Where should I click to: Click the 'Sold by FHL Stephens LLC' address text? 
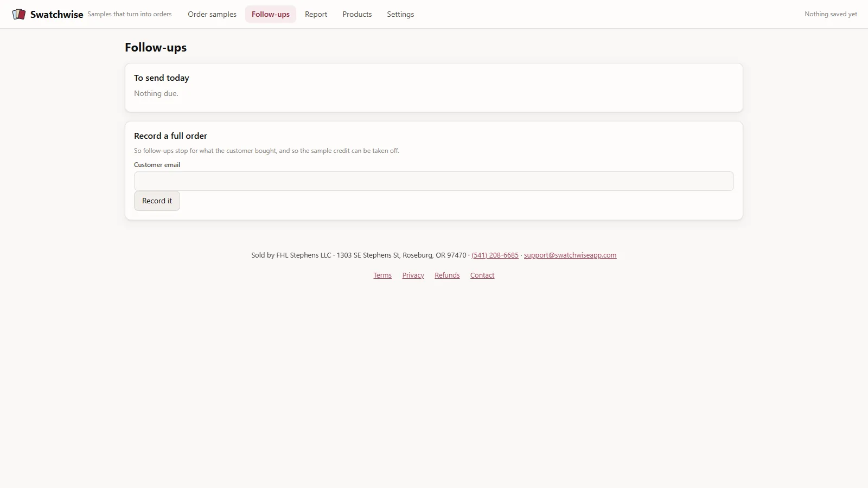[x=359, y=255]
